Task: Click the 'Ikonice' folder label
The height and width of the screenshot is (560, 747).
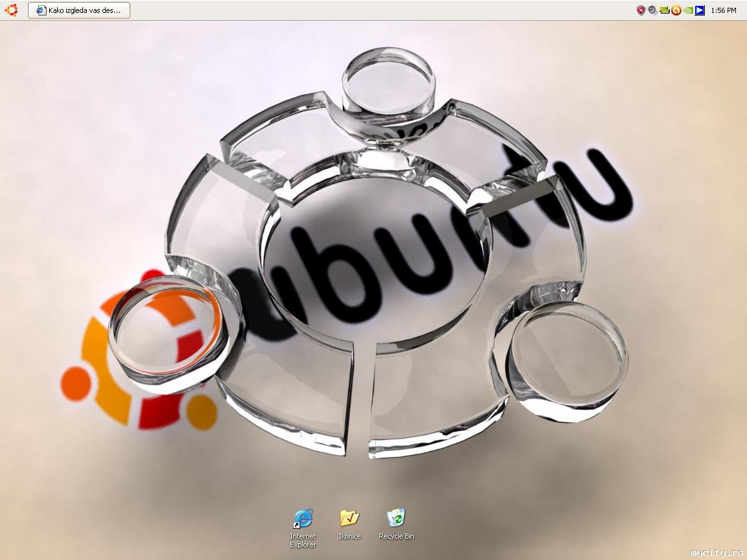Action: pos(350,536)
